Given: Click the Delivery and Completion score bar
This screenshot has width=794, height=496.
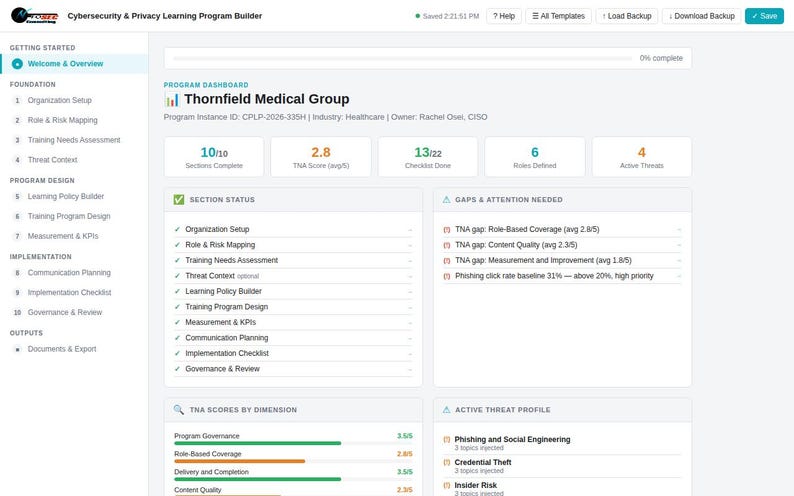Looking at the screenshot, I should point(293,479).
